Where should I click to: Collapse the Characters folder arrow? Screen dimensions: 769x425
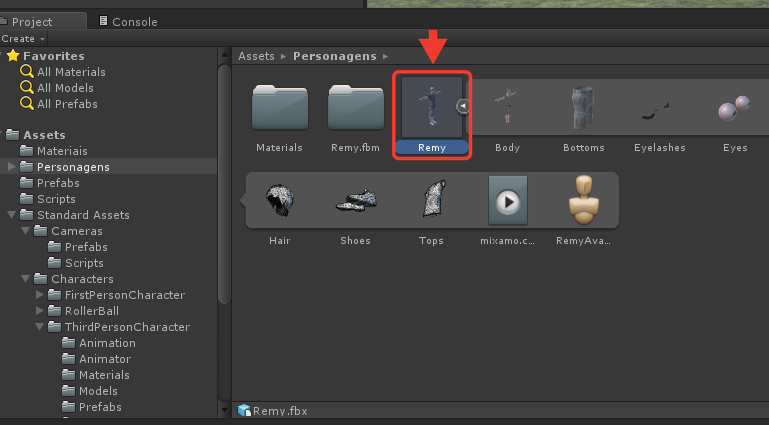tap(26, 279)
